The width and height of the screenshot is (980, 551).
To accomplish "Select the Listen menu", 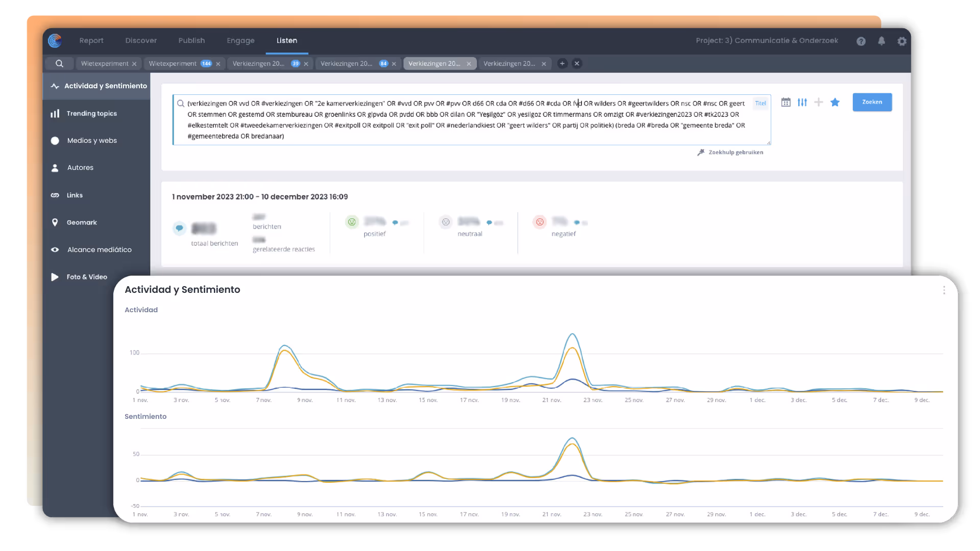I will pos(287,40).
